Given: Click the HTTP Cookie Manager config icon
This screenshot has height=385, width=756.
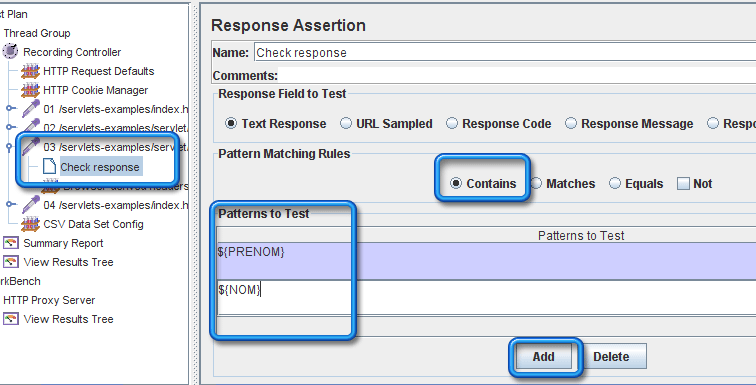Looking at the screenshot, I should coord(30,90).
